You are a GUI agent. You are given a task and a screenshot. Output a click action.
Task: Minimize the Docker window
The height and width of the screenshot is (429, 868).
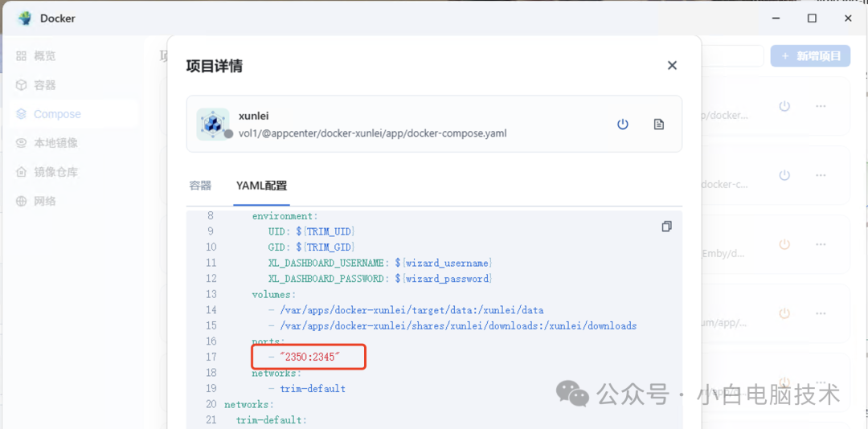point(776,18)
